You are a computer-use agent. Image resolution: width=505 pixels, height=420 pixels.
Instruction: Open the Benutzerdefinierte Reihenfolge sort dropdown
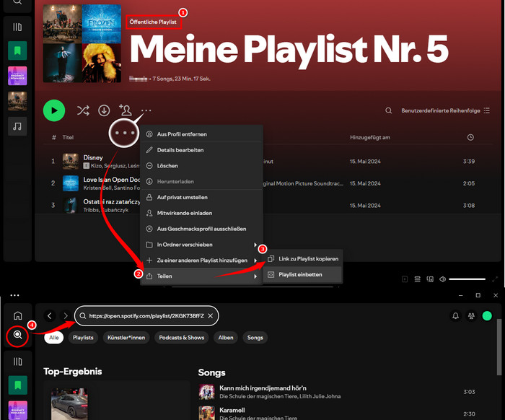click(445, 110)
